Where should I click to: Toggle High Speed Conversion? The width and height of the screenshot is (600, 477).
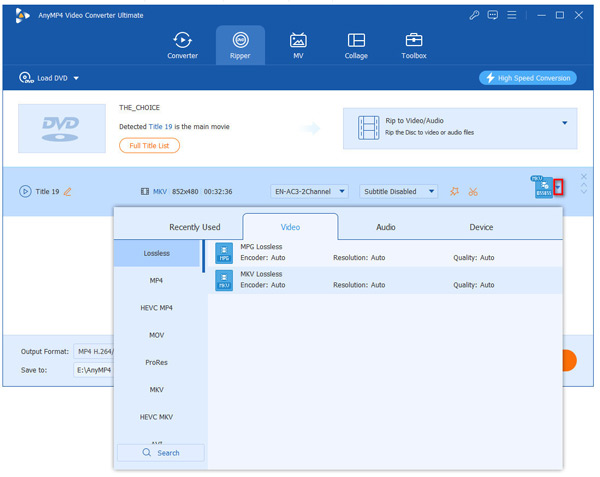click(526, 78)
